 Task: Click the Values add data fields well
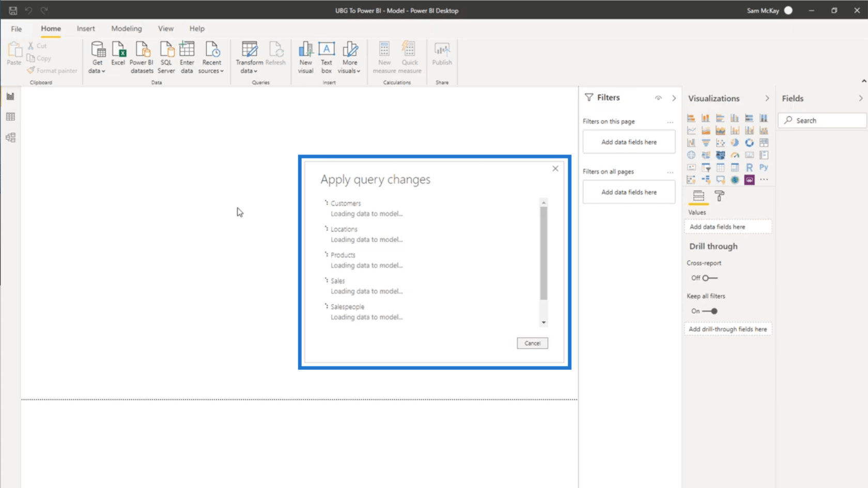[728, 227]
